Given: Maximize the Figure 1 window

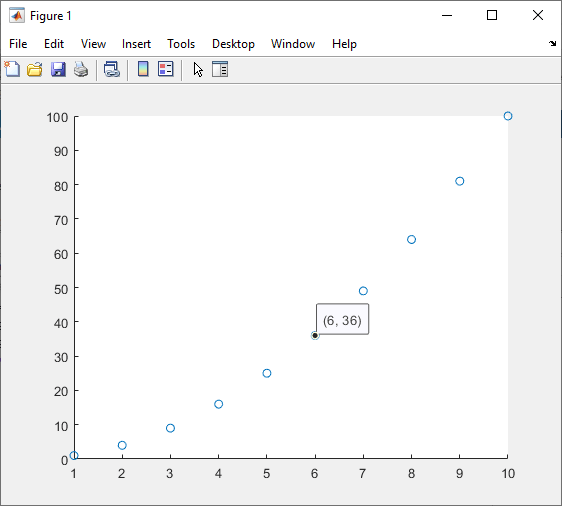Looking at the screenshot, I should (492, 15).
